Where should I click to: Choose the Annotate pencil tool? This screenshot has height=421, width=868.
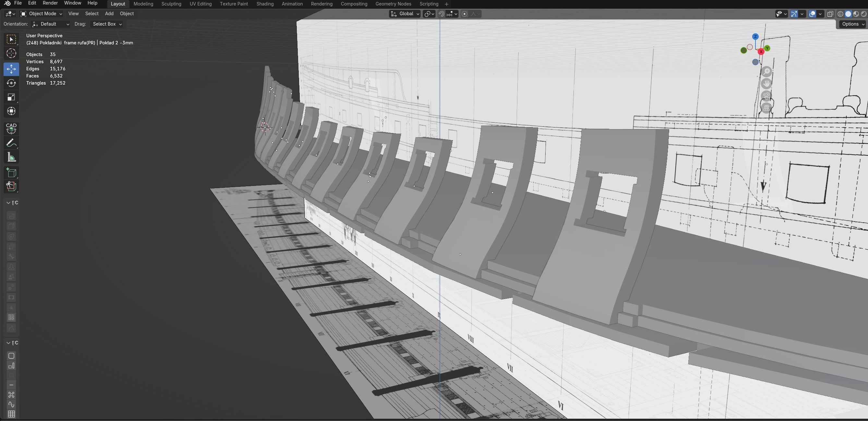tap(11, 143)
